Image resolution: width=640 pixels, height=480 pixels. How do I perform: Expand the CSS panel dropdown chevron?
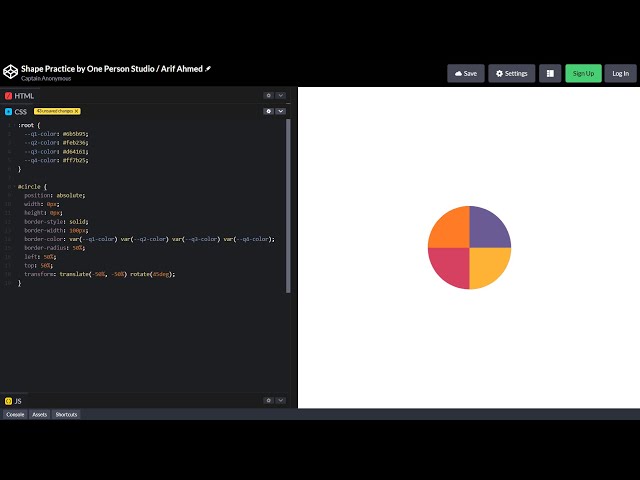[281, 111]
